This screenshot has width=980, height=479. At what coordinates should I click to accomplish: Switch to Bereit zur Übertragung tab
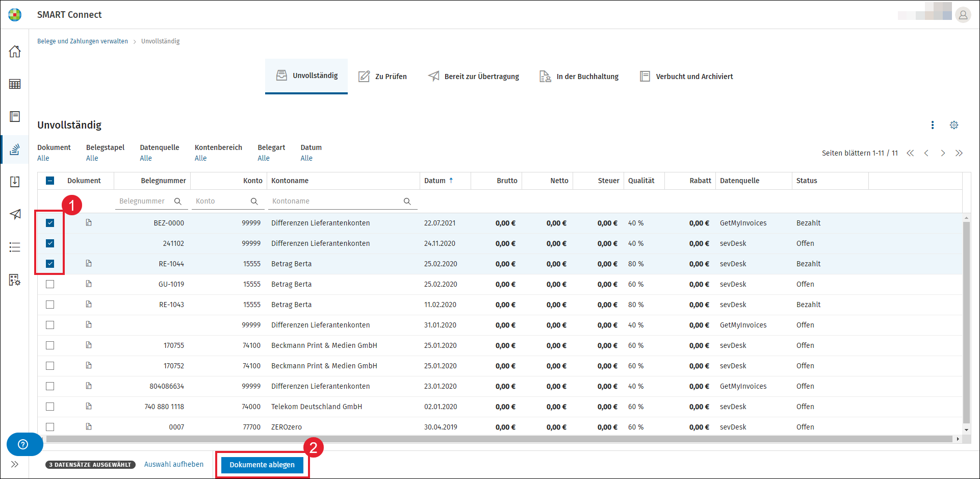pos(474,77)
